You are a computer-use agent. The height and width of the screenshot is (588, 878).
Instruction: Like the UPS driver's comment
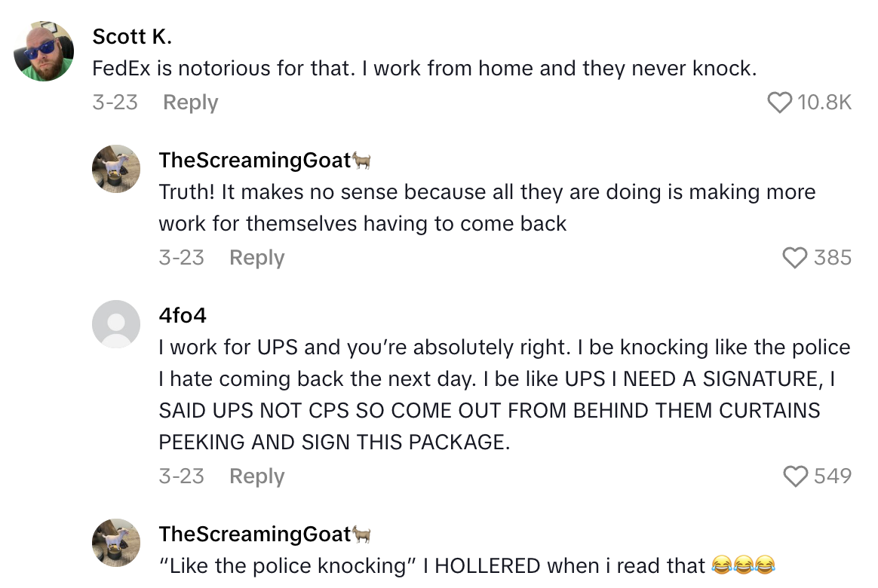pyautogui.click(x=794, y=476)
